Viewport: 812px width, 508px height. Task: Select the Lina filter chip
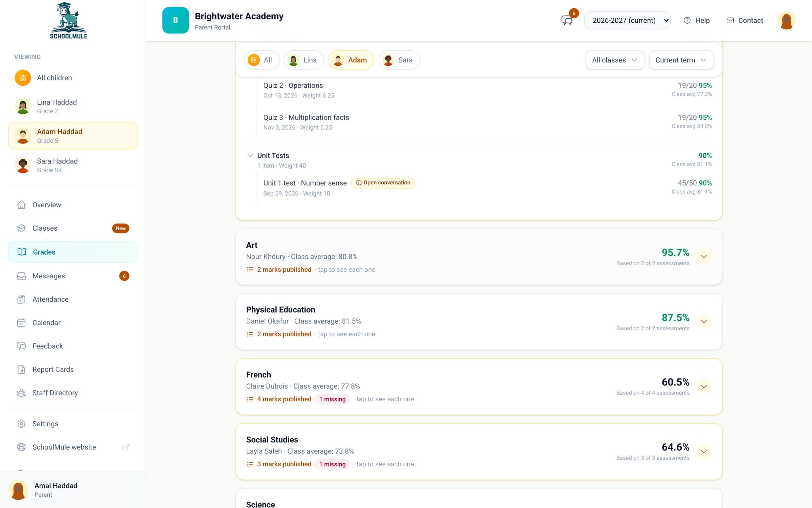(x=303, y=60)
